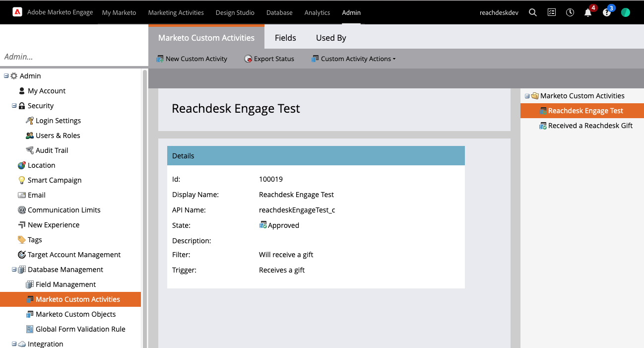Click the New Custom Activity icon
Screen dimensions: 644x348
[x=160, y=59]
